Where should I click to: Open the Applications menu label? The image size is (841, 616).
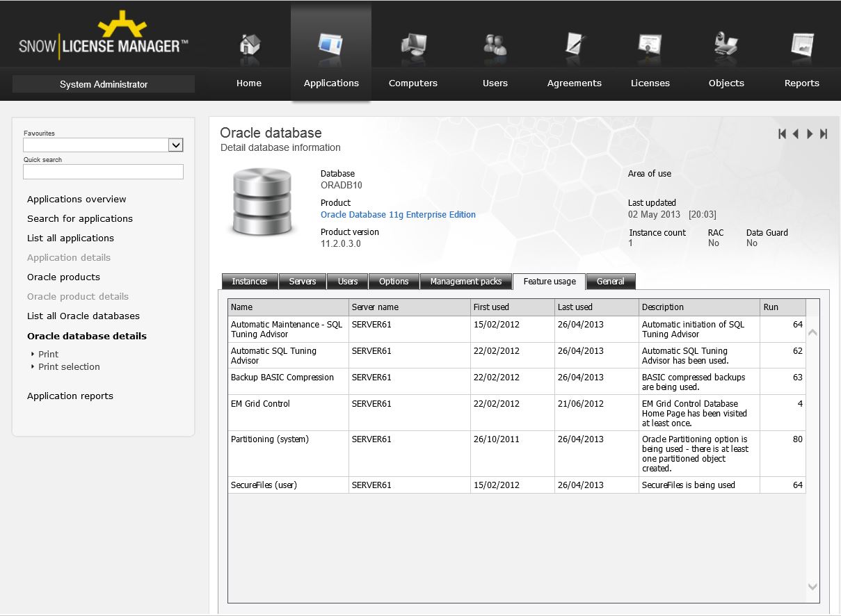pyautogui.click(x=331, y=83)
